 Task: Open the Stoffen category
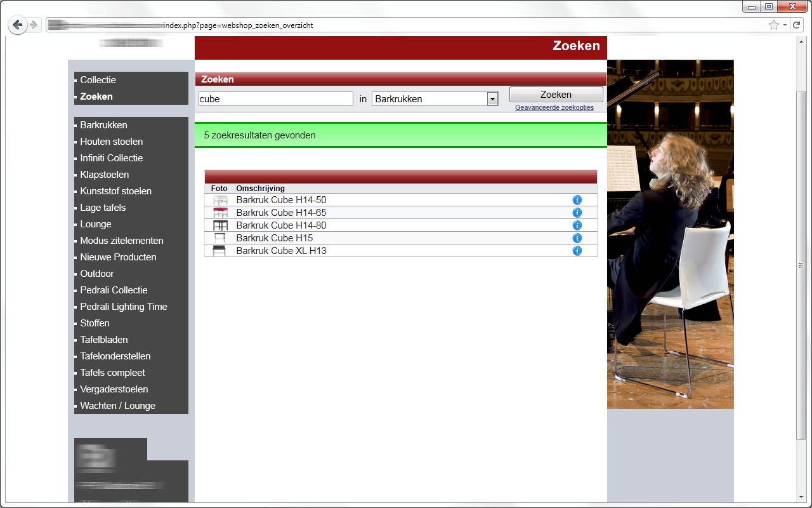tap(95, 323)
